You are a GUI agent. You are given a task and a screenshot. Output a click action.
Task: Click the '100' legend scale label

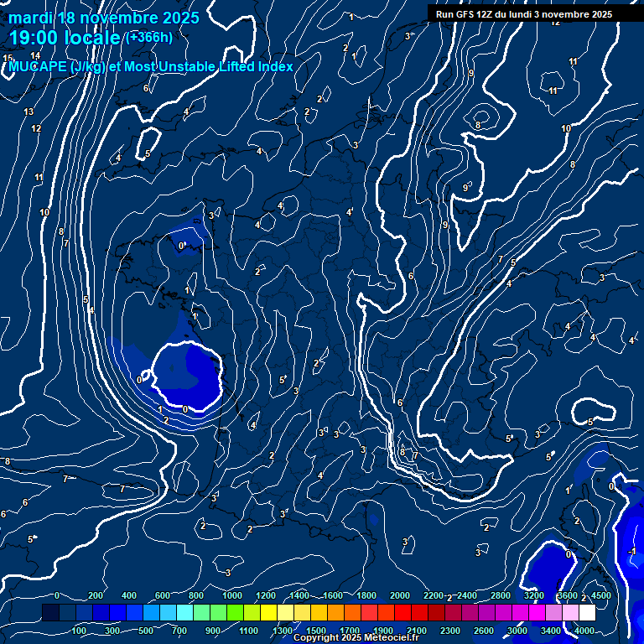(79, 631)
